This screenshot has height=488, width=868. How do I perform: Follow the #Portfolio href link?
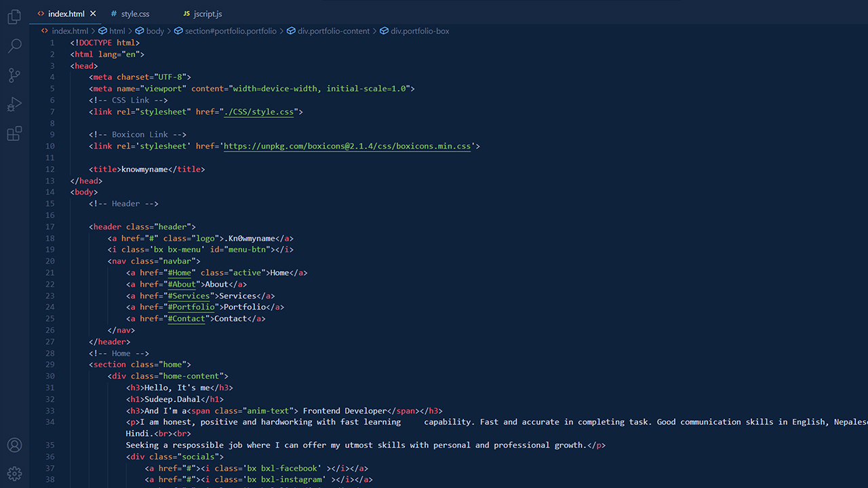(191, 307)
